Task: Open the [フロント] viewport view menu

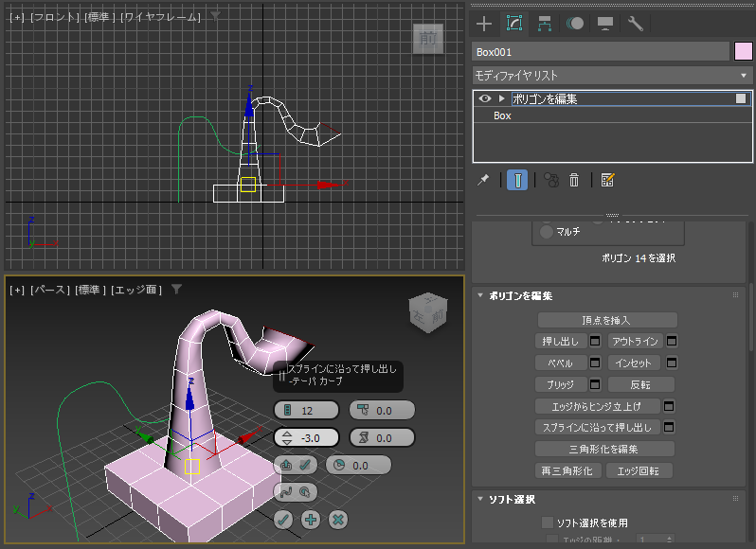Action: (x=55, y=17)
